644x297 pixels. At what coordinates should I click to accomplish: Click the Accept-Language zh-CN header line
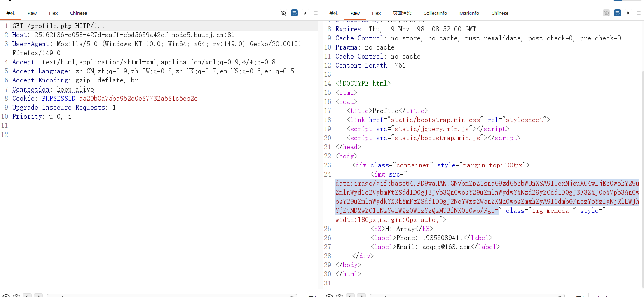[153, 71]
